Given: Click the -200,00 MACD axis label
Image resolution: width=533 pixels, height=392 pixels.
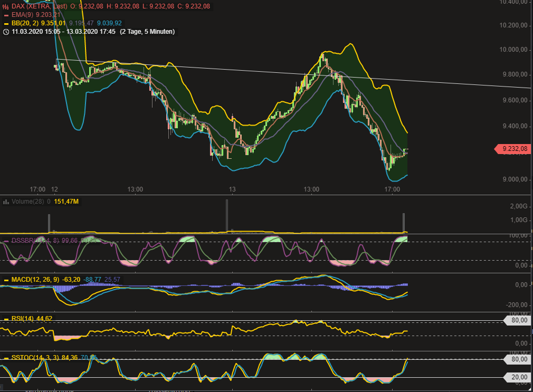Looking at the screenshot, I should (x=517, y=305).
